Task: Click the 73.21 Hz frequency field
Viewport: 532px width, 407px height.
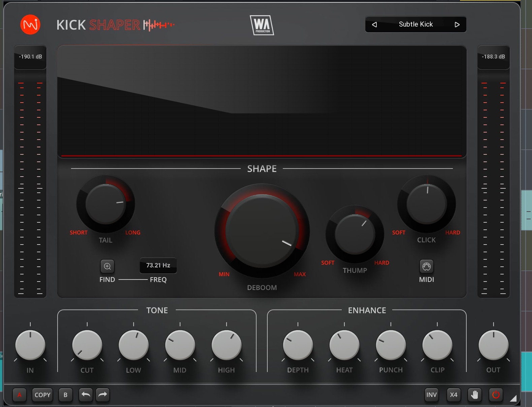Action: (158, 265)
